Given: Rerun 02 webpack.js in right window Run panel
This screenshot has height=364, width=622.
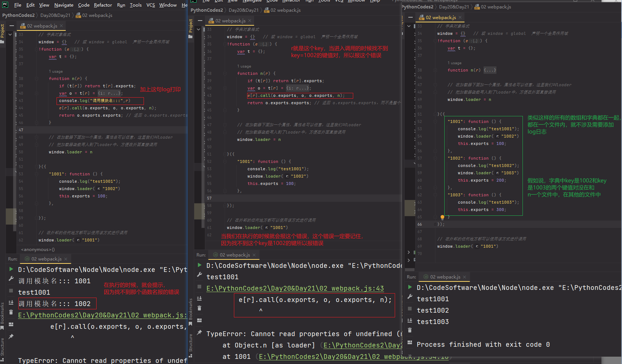Looking at the screenshot, I should coord(410,287).
